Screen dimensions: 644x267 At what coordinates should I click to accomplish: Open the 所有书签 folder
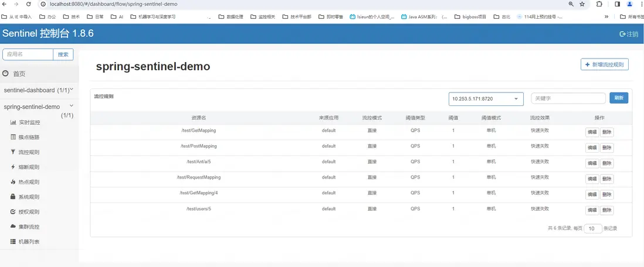[632, 17]
